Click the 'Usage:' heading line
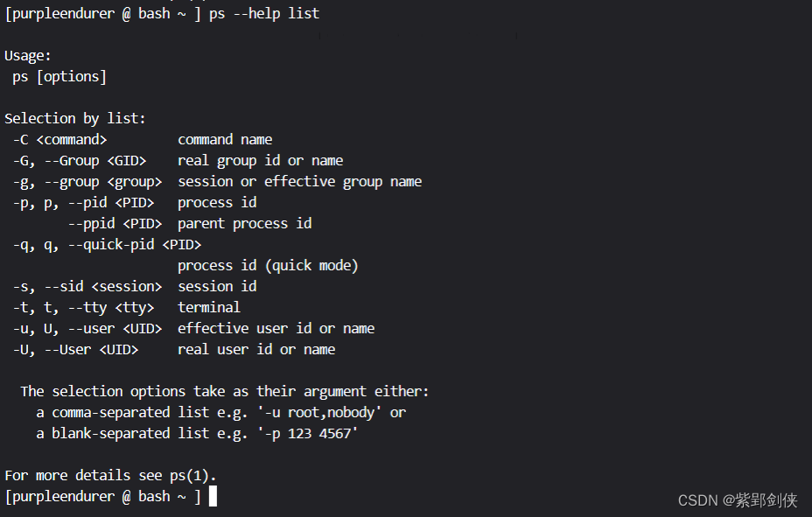Screen dimensions: 812x517 28,55
